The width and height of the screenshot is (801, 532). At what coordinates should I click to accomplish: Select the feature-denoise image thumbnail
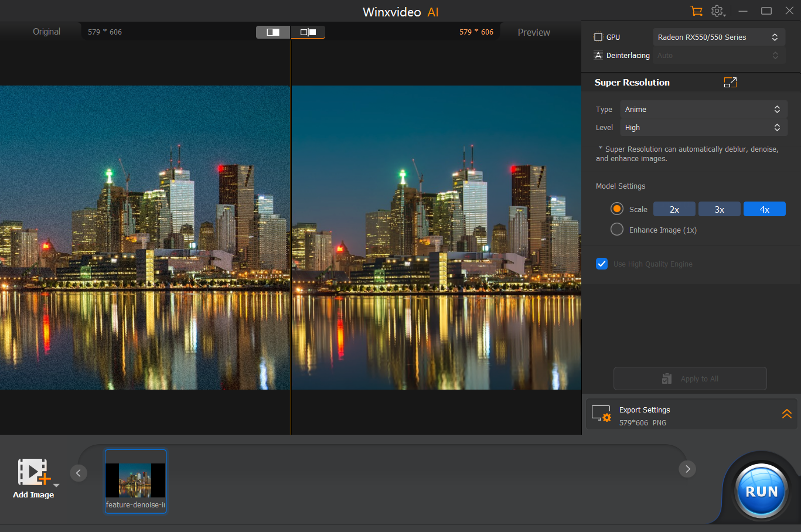(135, 481)
